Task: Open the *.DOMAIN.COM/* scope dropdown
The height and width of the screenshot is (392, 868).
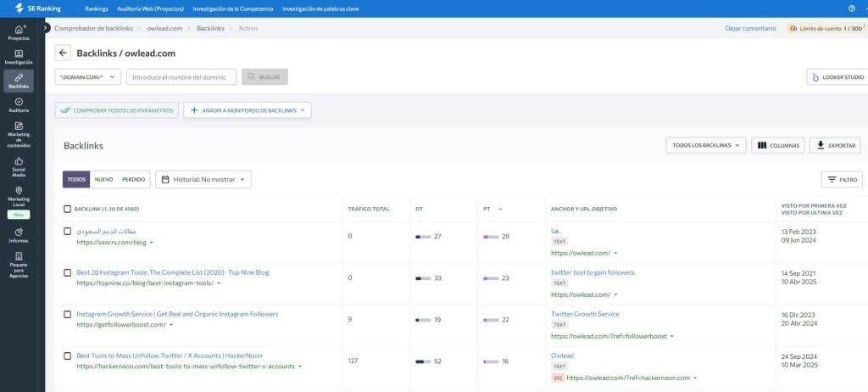Action: (87, 77)
